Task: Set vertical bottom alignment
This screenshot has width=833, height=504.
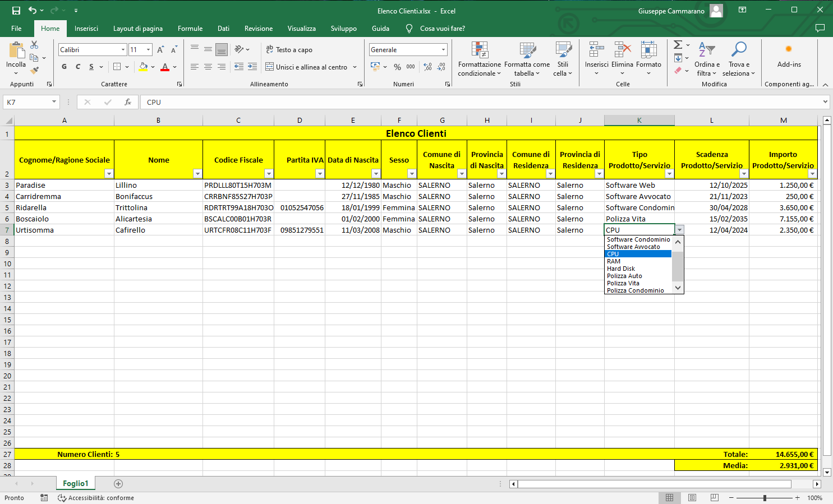Action: [222, 50]
